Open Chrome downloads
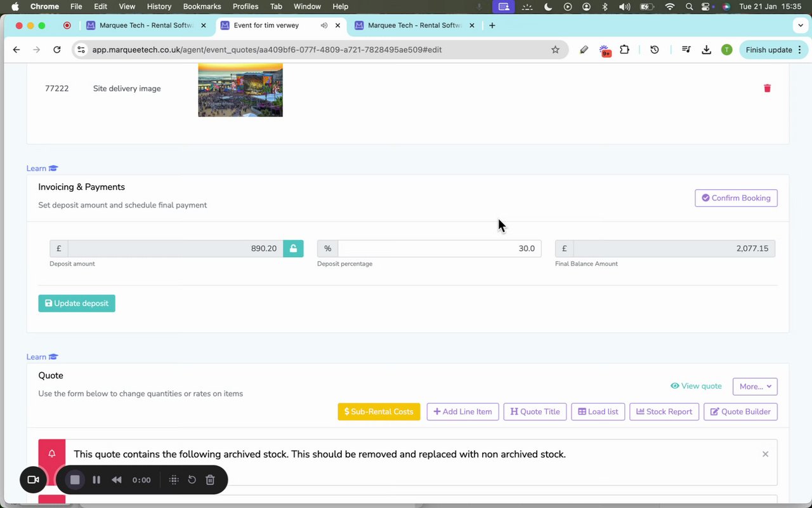This screenshot has width=812, height=508. (x=706, y=50)
